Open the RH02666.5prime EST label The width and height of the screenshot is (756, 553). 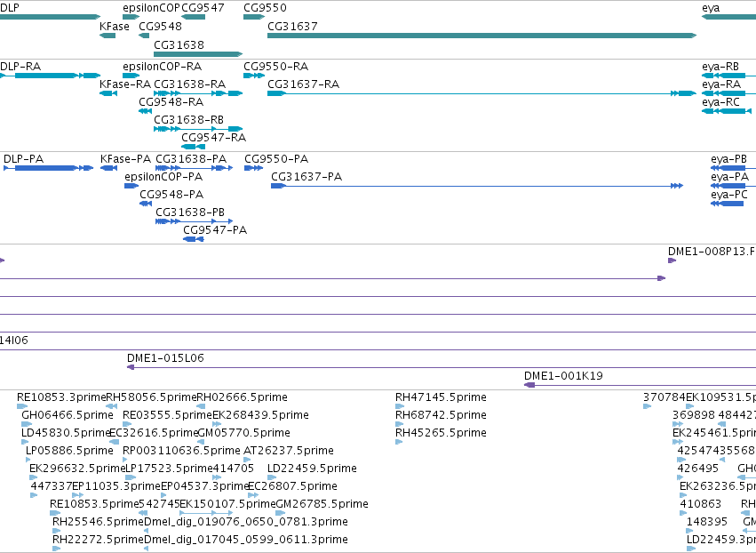click(x=242, y=397)
